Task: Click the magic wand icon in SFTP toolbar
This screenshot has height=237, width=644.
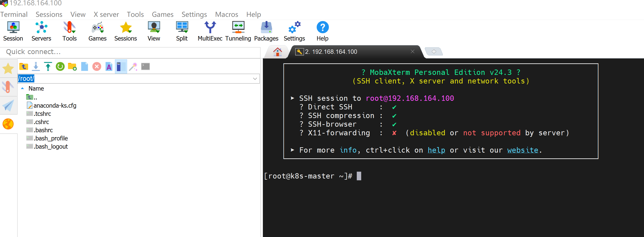Action: point(133,66)
